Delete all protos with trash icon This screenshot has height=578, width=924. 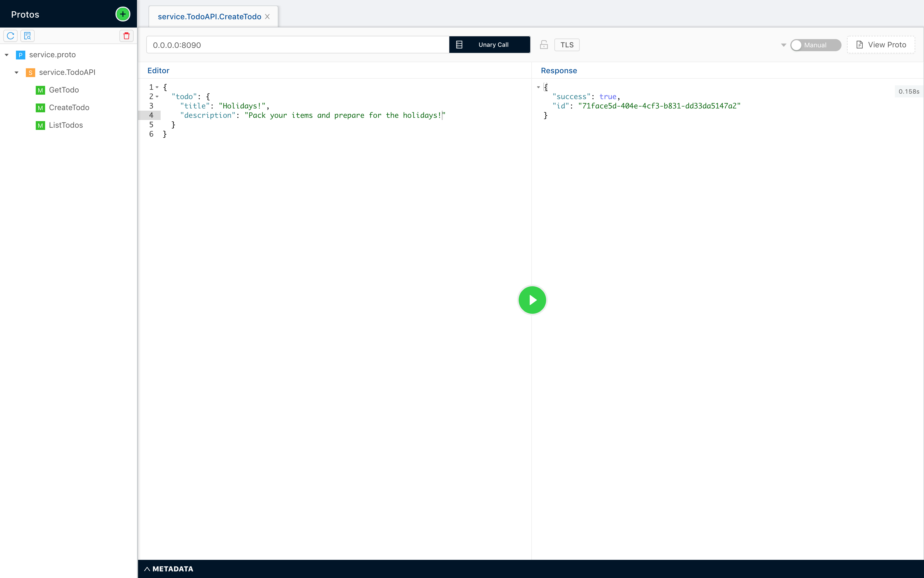point(127,36)
